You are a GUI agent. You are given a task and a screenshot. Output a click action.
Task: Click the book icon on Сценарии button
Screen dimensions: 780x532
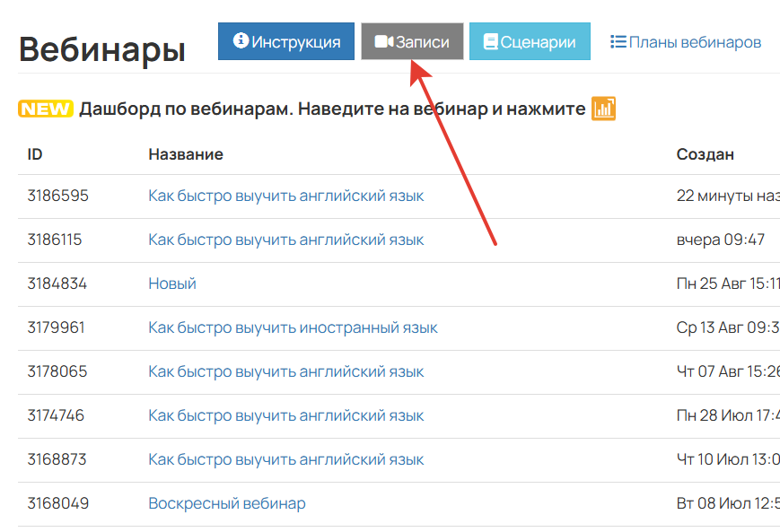490,42
